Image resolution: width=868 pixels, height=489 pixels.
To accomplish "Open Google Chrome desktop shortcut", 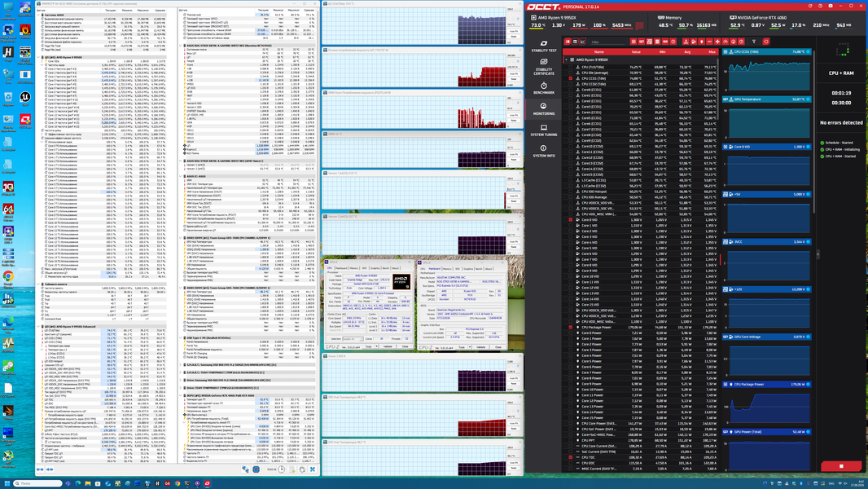I will [x=8, y=279].
